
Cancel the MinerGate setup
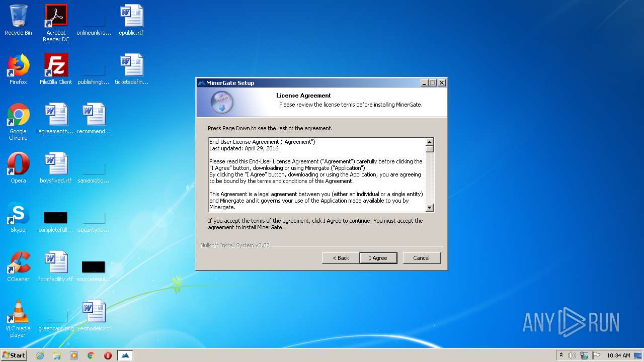[x=422, y=258]
